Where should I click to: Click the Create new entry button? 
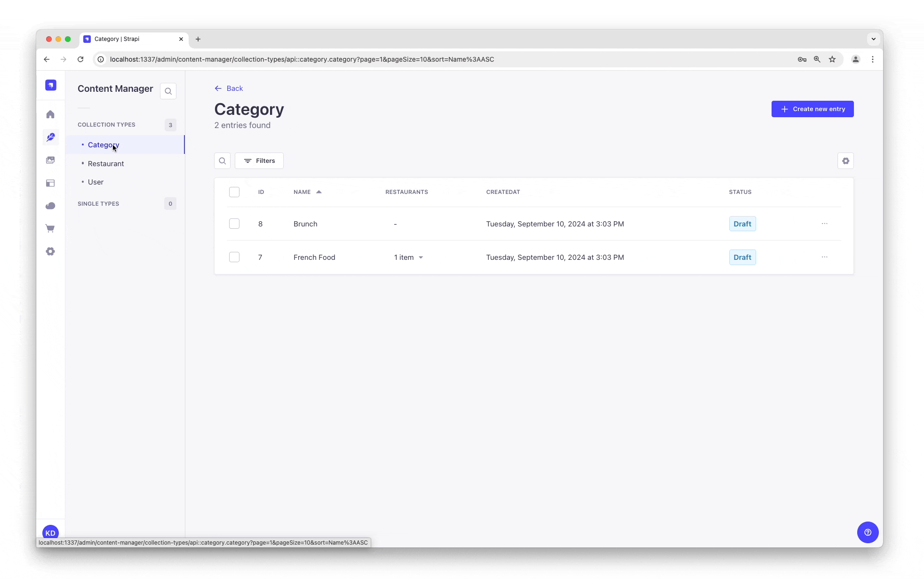click(812, 109)
